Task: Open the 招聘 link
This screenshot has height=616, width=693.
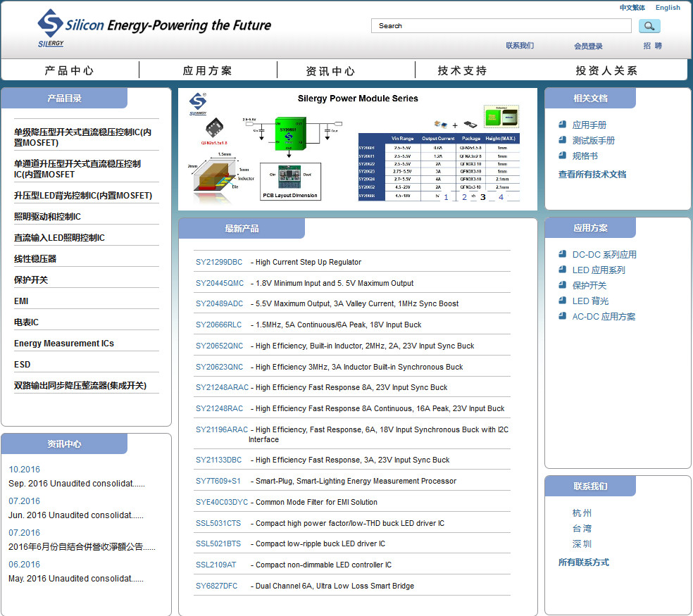Action: (652, 46)
